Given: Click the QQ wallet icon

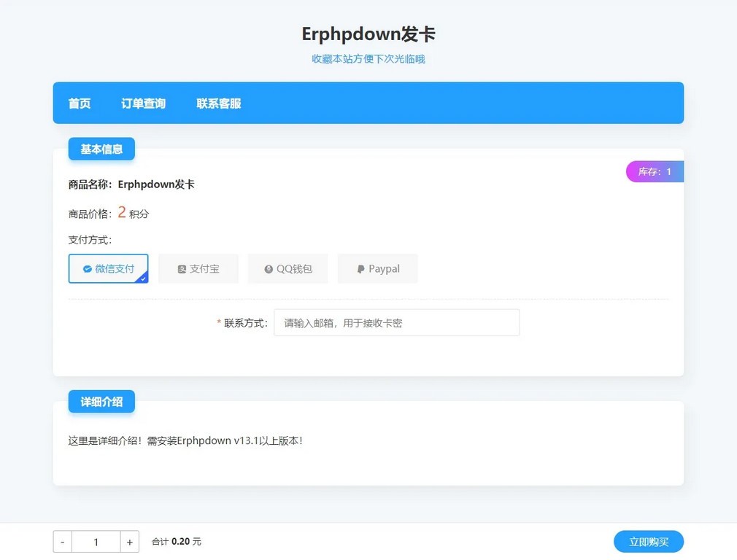Looking at the screenshot, I should (269, 269).
